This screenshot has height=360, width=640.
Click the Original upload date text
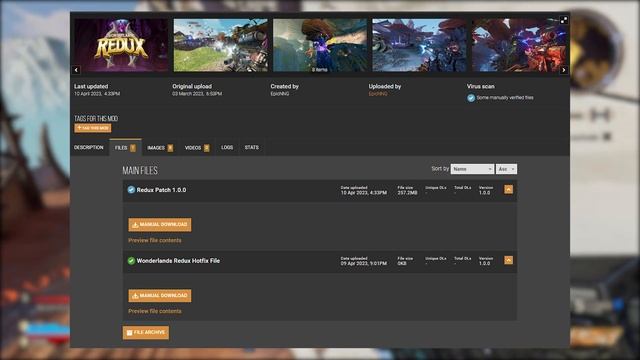[x=197, y=94]
